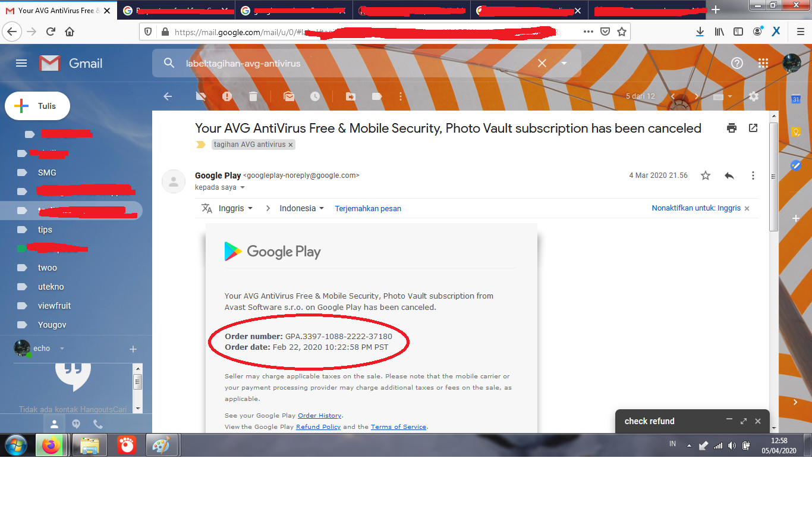Reload the page in Firefox
This screenshot has height=508, width=812.
tap(51, 32)
